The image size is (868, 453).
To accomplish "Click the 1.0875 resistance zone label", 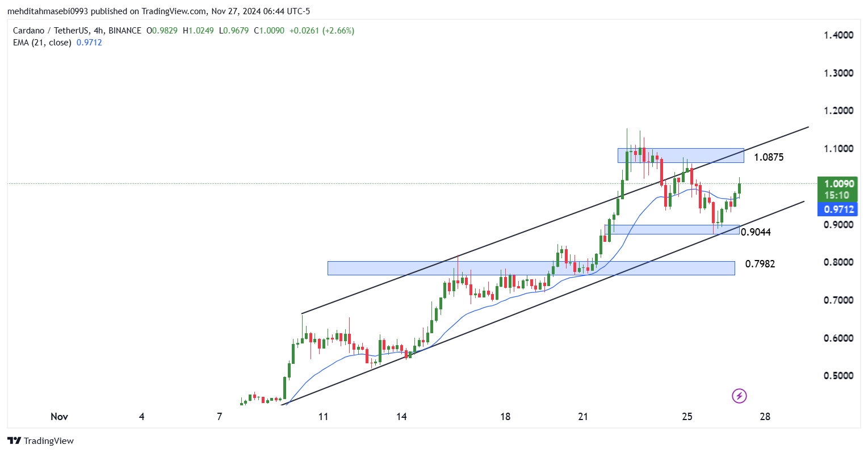I will [x=769, y=157].
